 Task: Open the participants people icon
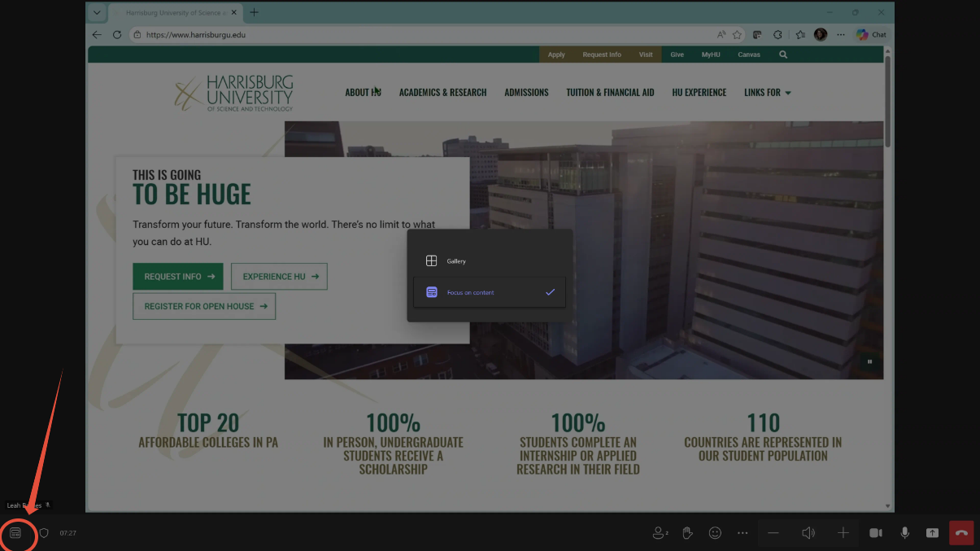pyautogui.click(x=660, y=532)
